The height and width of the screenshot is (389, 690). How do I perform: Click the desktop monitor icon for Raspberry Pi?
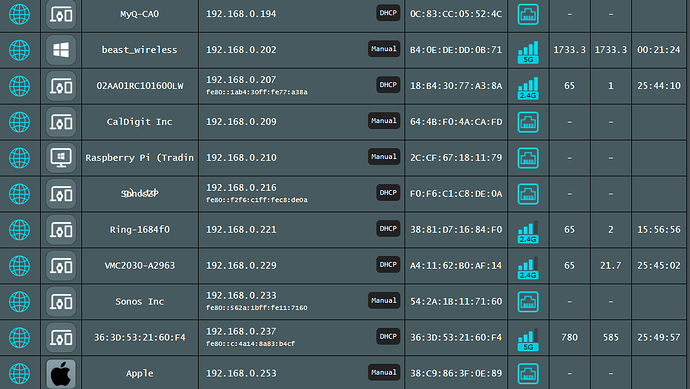(x=61, y=158)
